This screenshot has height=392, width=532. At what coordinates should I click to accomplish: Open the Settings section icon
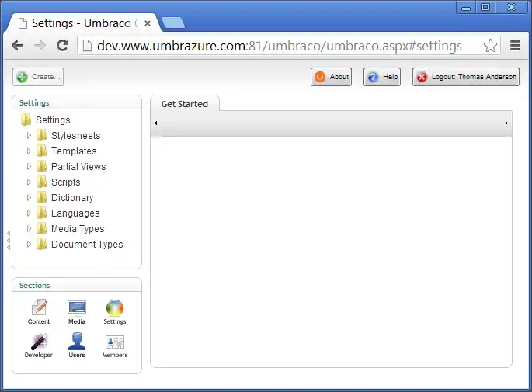(115, 312)
